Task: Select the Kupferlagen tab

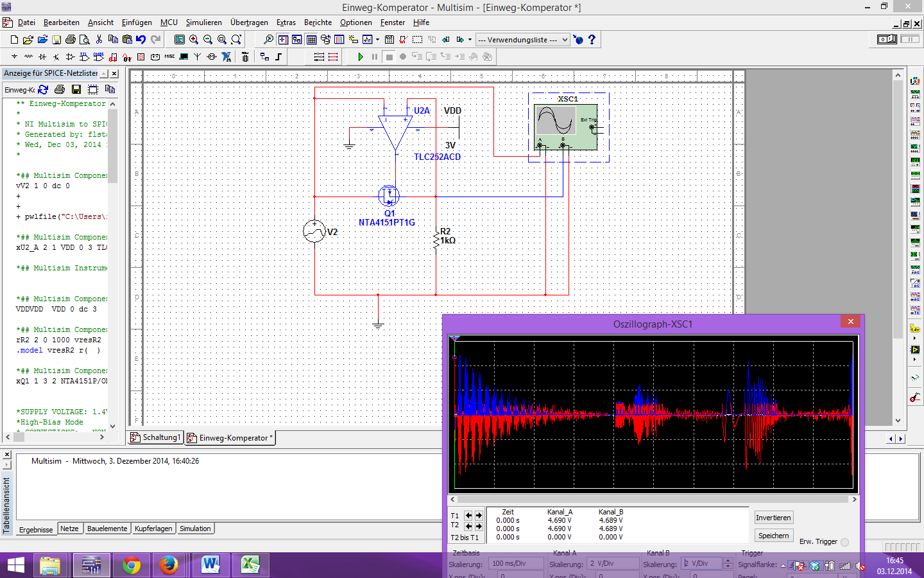Action: click(x=153, y=529)
